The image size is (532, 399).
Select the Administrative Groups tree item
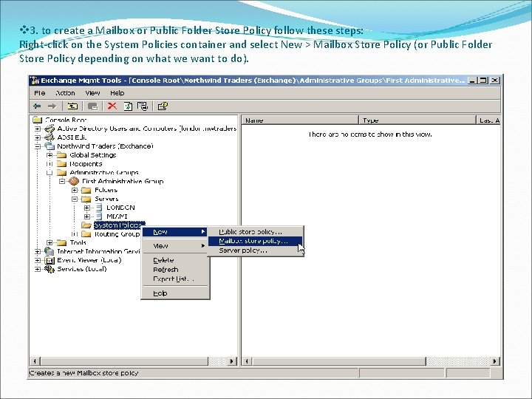click(104, 173)
